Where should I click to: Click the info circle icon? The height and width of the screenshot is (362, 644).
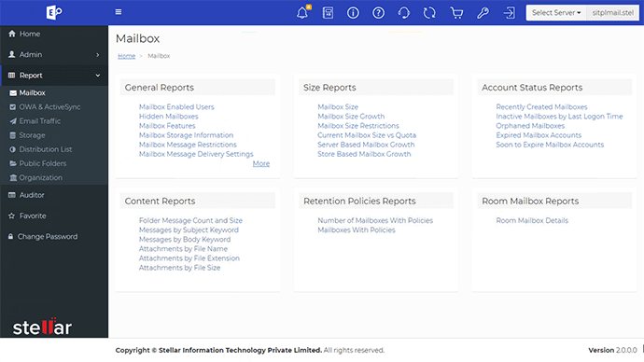353,13
